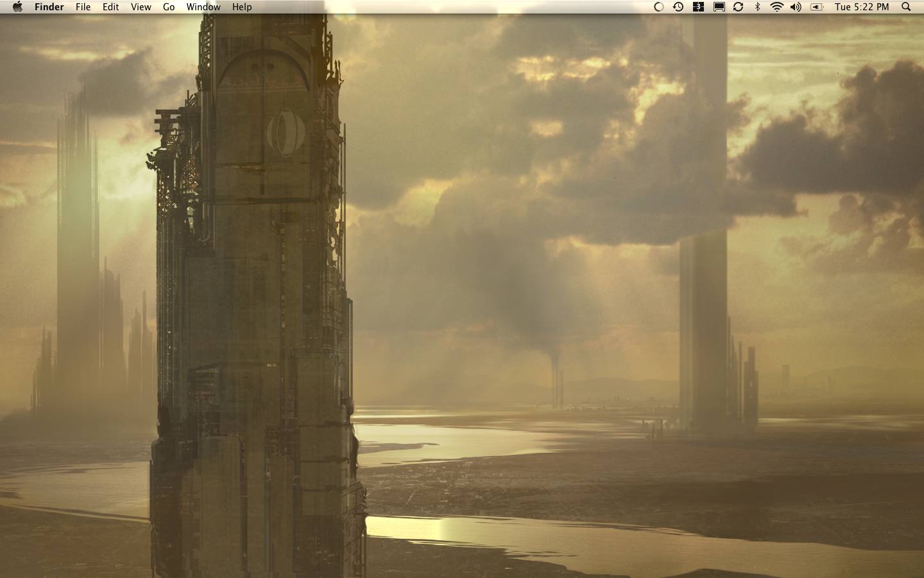Open the Edit menu

tap(111, 6)
